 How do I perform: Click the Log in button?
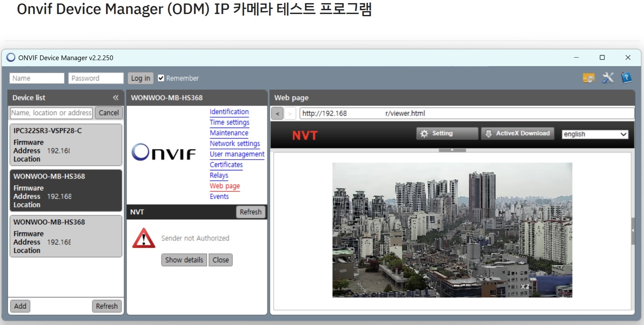tap(140, 78)
